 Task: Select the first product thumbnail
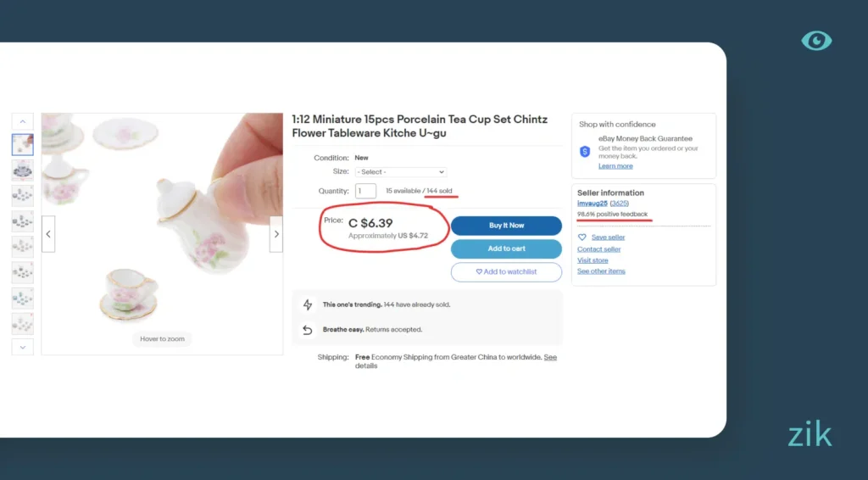point(23,144)
